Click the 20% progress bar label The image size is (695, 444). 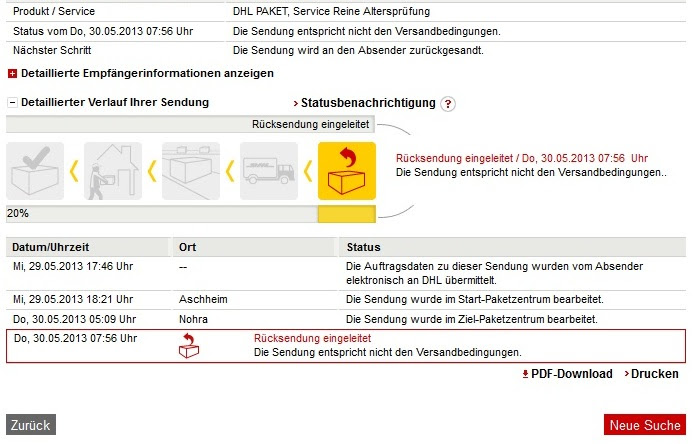(x=18, y=214)
